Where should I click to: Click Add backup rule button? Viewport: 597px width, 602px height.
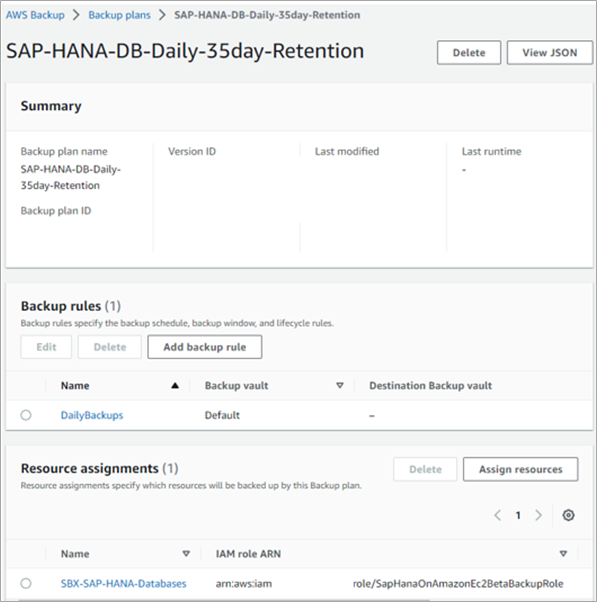point(205,347)
